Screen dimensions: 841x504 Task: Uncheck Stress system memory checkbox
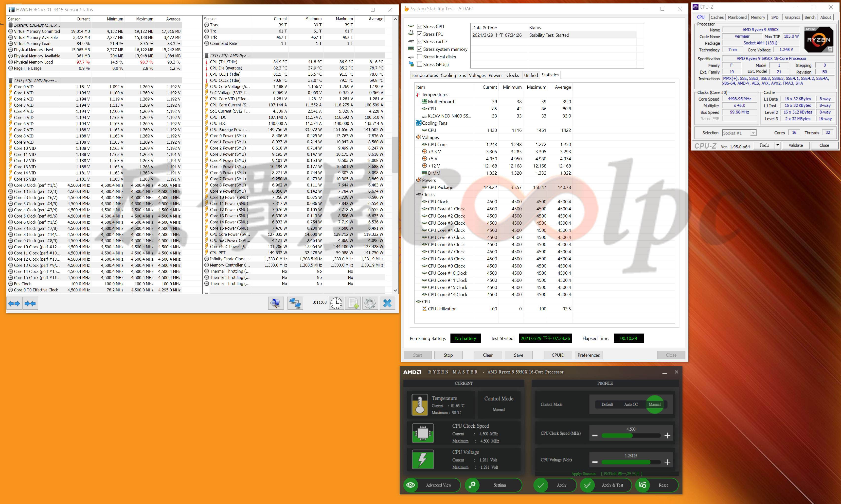420,49
